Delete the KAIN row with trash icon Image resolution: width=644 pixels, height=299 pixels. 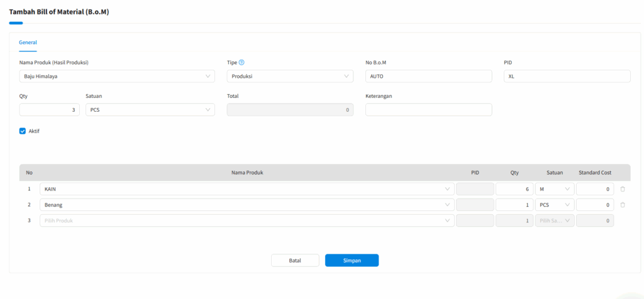coord(623,189)
